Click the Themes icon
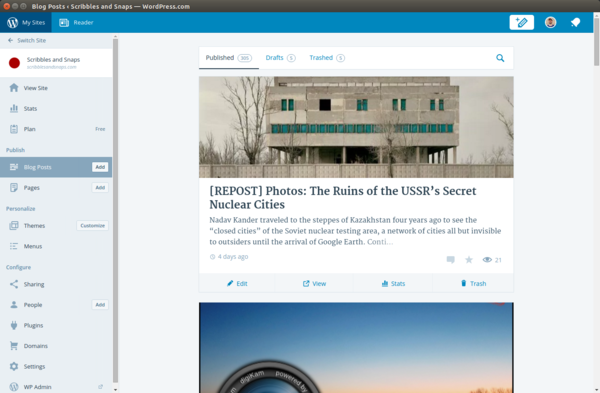 pyautogui.click(x=14, y=225)
